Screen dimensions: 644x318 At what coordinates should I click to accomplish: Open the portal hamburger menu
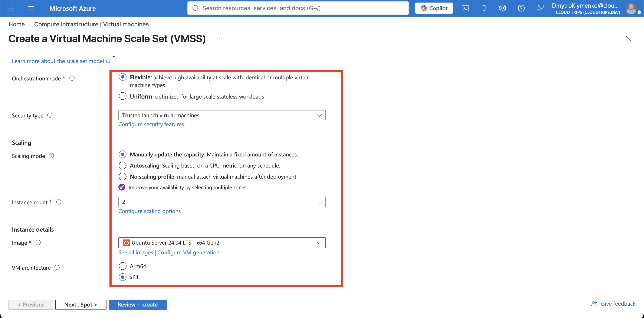[30, 8]
